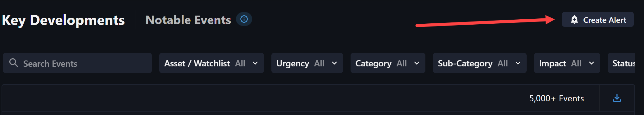Open the Asset / Watchlist filter dropdown
Image resolution: width=644 pixels, height=115 pixels.
coord(211,63)
